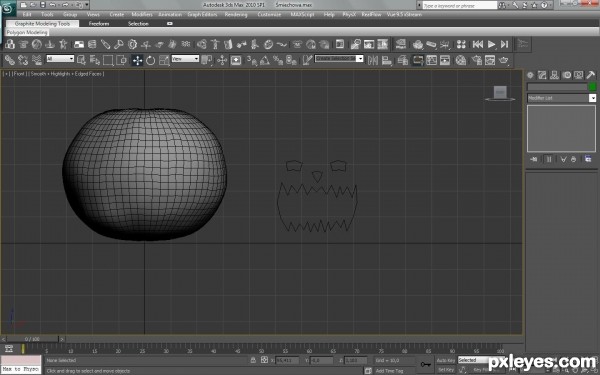
Task: Toggle 3D Snaps
Action: pyautogui.click(x=252, y=60)
